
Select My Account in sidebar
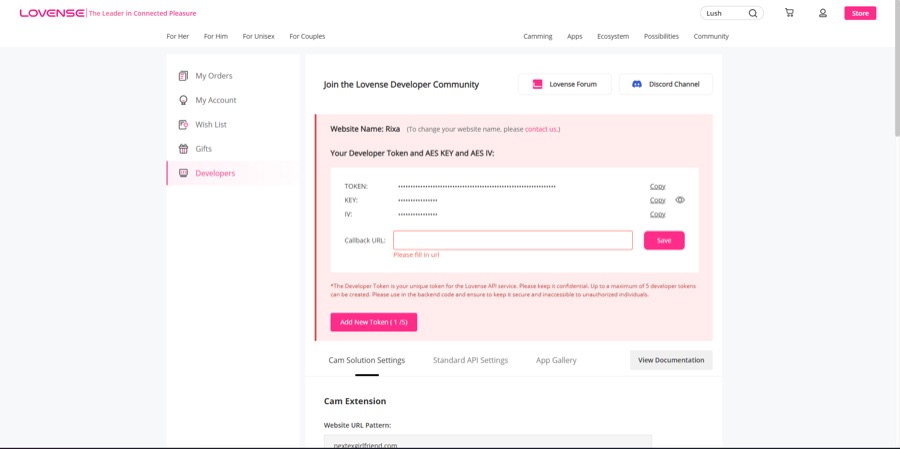point(232,100)
